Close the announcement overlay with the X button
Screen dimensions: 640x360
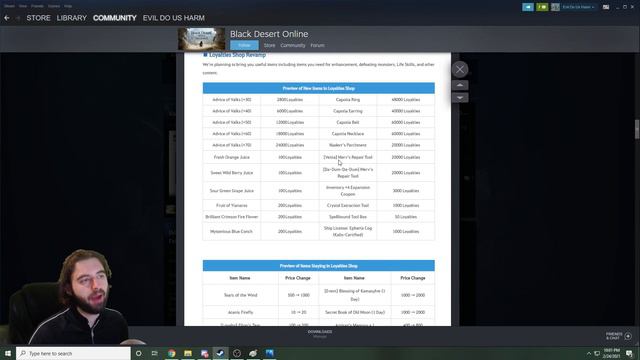pyautogui.click(x=460, y=69)
